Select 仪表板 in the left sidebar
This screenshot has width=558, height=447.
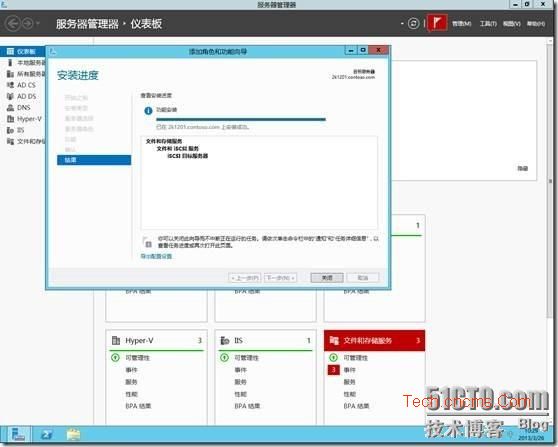pos(22,52)
